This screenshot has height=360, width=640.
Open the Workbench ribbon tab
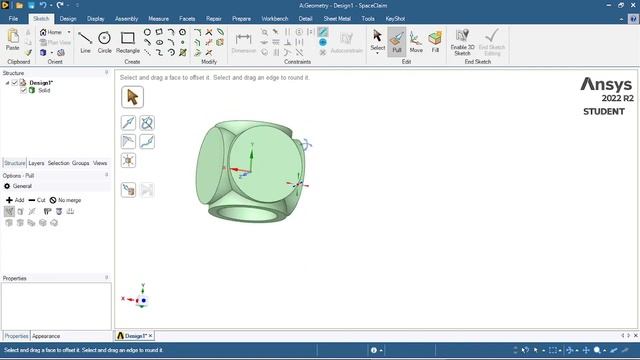click(x=275, y=19)
